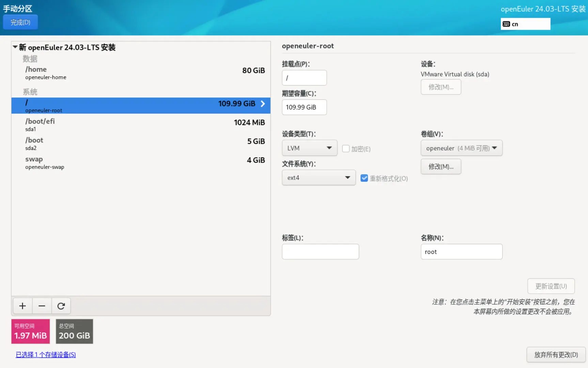Enable the encrypt (加密) checkbox
Image resolution: width=588 pixels, height=368 pixels.
(x=346, y=149)
